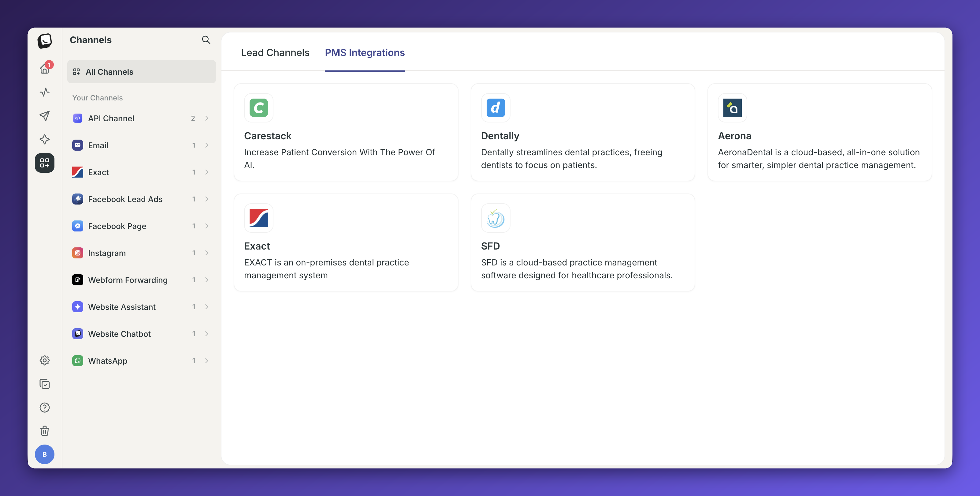The width and height of the screenshot is (980, 496).
Task: Select All Channels in the sidebar
Action: point(142,72)
